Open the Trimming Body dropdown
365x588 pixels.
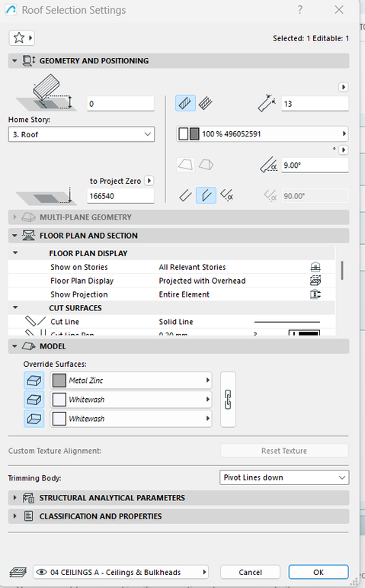coord(284,477)
